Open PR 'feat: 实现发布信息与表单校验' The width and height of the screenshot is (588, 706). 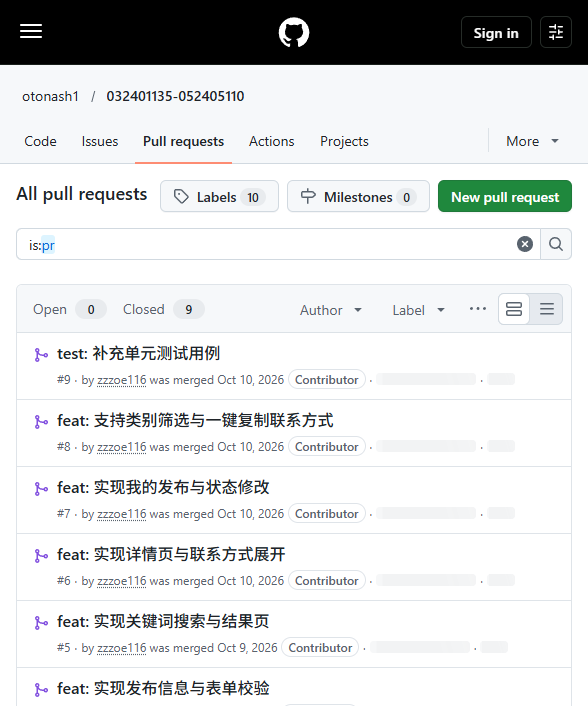click(x=163, y=688)
